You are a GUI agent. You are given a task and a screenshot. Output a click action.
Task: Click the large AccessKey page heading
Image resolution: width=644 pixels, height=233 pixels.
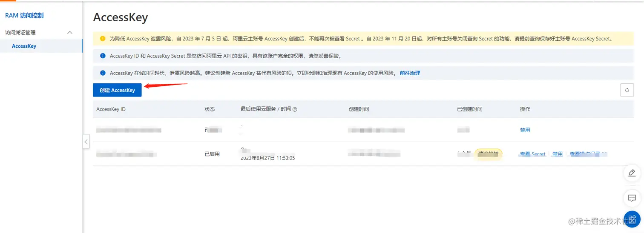[x=121, y=17]
